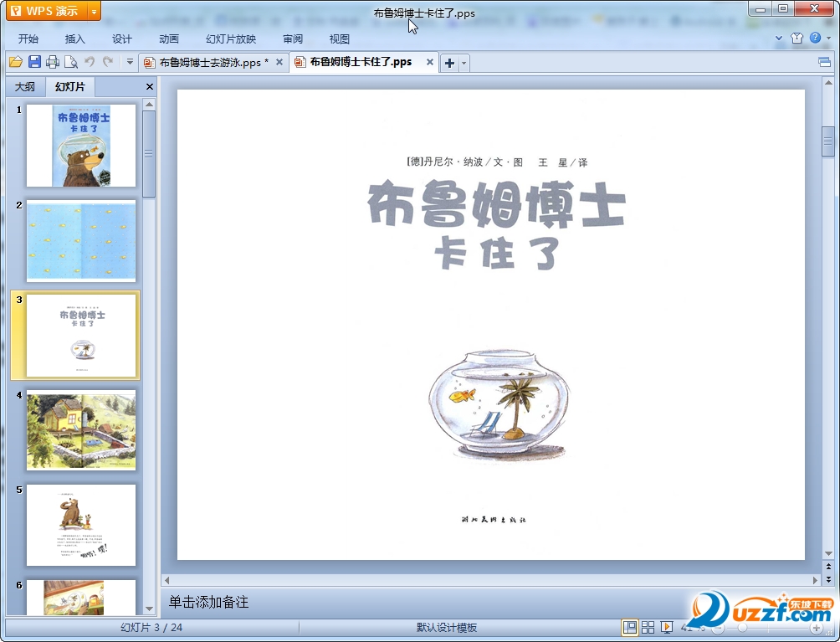Close the 布鲁姆博士去游泳.pps tab
Image resolution: width=840 pixels, height=642 pixels.
point(279,62)
